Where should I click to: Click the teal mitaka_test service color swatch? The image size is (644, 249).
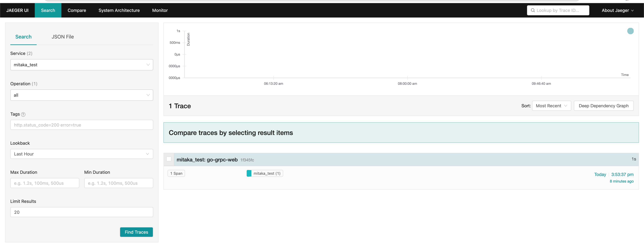[249, 173]
